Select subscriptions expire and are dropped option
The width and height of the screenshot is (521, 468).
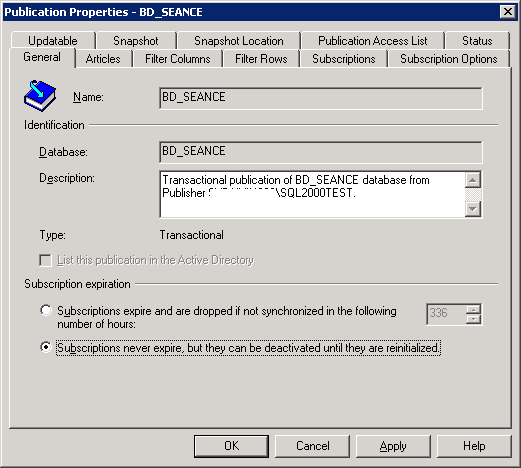pos(46,310)
